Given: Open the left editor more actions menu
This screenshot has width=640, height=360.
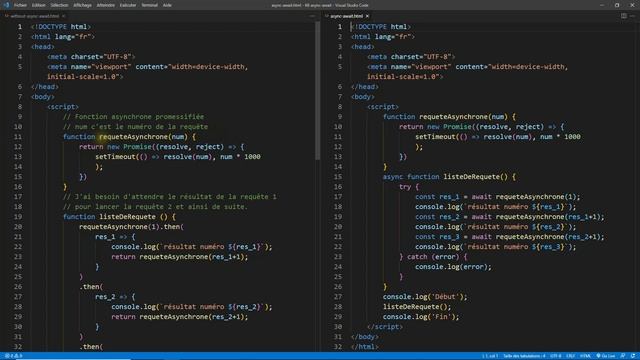Looking at the screenshot, I should 312,16.
